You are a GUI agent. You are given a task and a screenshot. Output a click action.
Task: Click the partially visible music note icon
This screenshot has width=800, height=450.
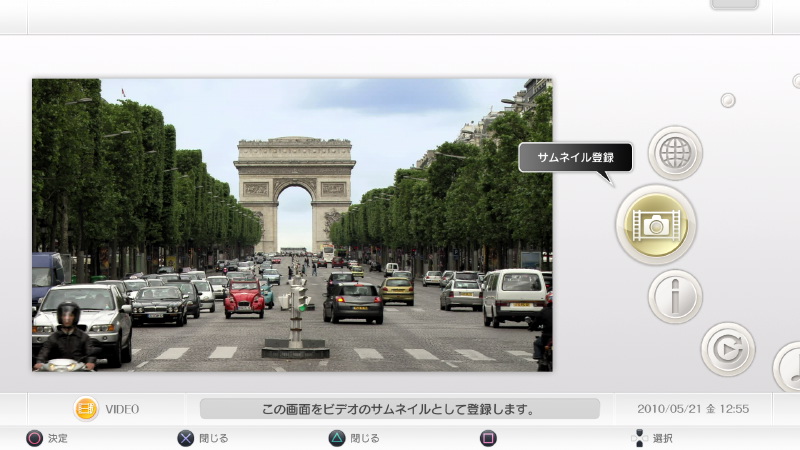787,367
